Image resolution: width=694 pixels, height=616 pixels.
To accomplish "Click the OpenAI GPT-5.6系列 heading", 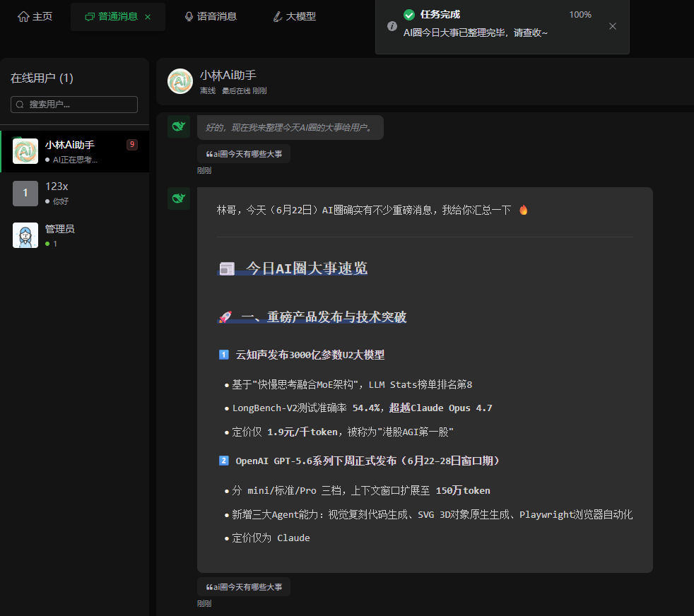I will [367, 461].
